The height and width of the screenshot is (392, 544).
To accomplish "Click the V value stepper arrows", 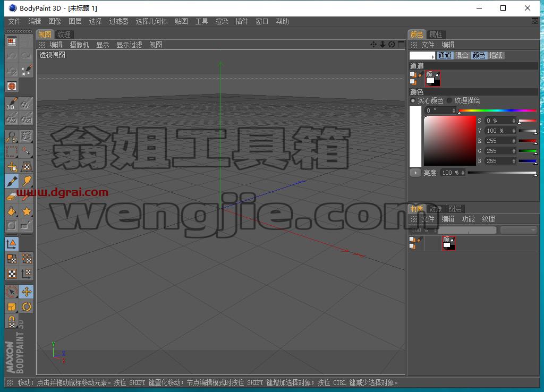I will point(514,131).
